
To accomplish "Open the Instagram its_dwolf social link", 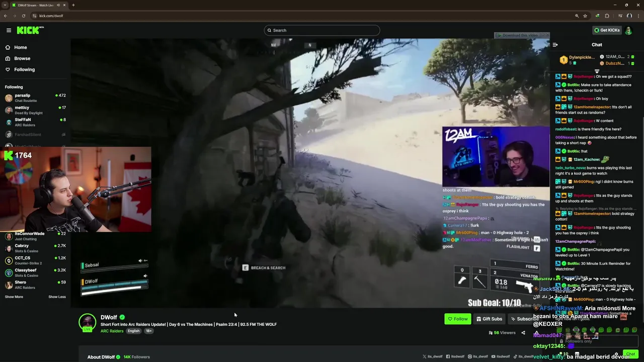I will coord(477,356).
